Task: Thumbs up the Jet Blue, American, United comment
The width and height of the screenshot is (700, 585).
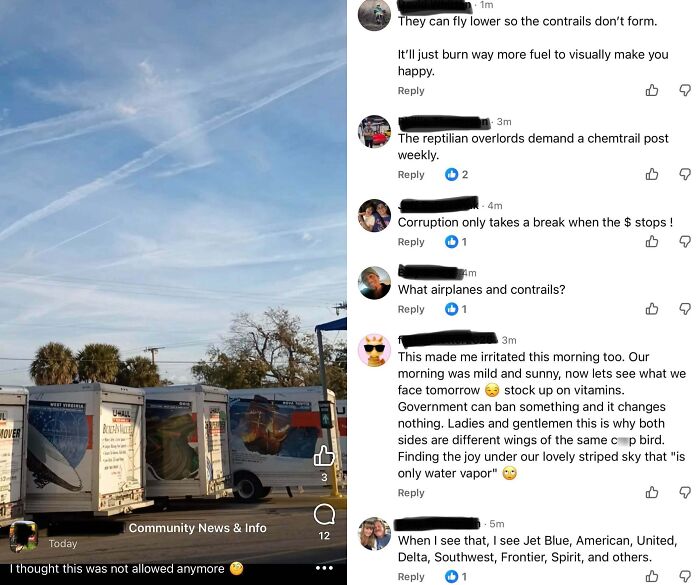Action: (x=652, y=577)
